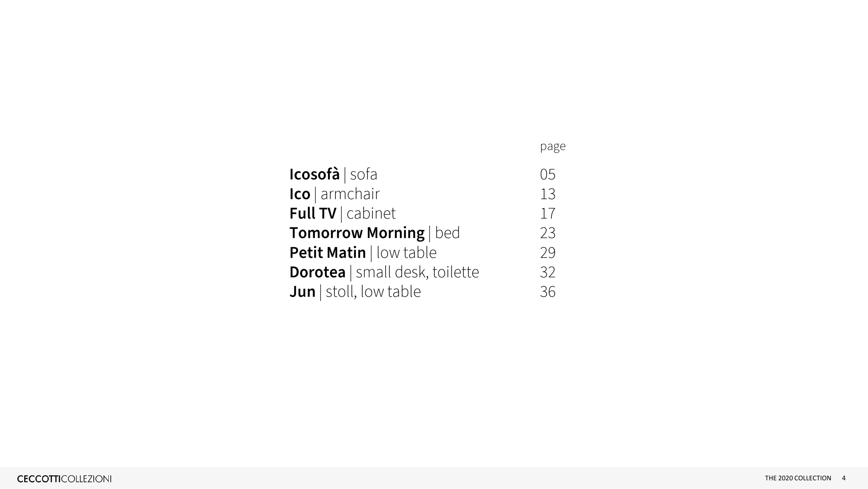868x489 pixels.
Task: Click the footer page number 4
Action: 844,478
